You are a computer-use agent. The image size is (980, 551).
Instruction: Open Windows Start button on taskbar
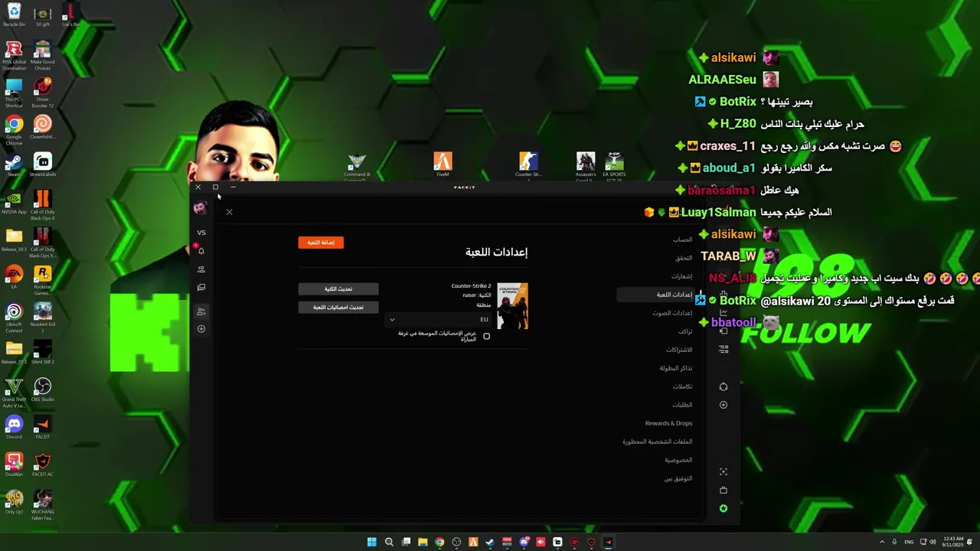pos(372,543)
